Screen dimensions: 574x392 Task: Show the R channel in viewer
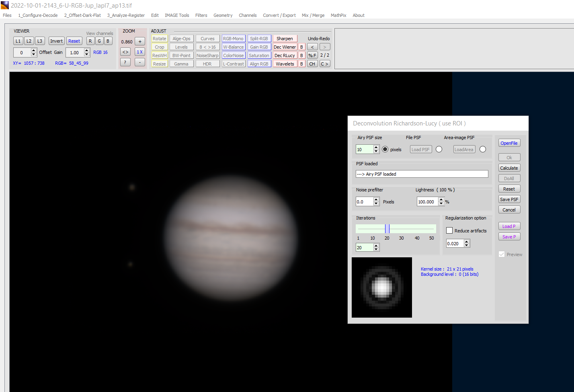coord(90,41)
